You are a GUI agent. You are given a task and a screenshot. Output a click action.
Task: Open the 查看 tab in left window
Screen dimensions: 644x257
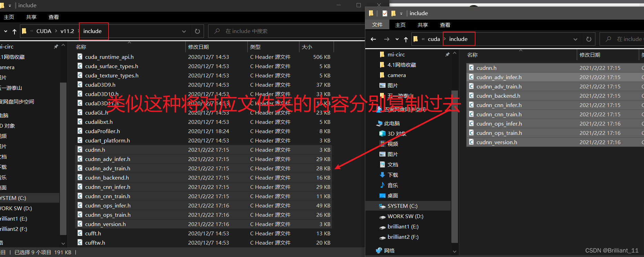coord(54,17)
